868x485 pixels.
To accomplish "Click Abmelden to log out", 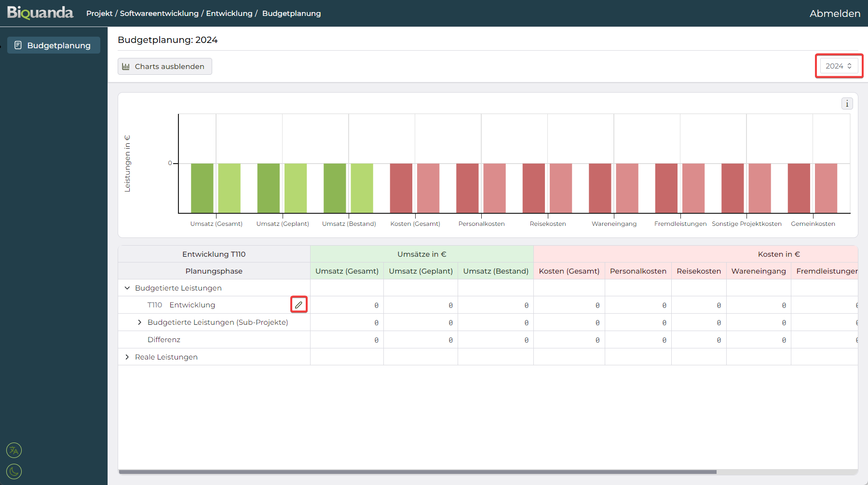I will click(x=835, y=14).
